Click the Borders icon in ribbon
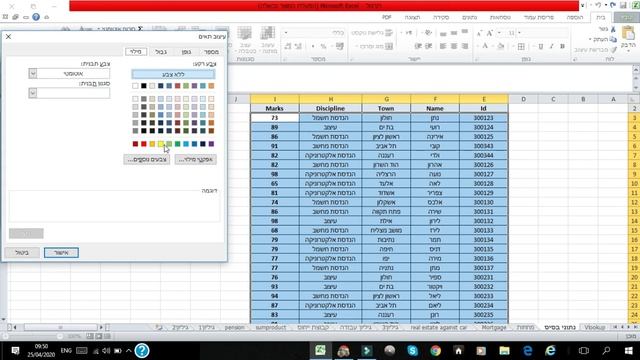 tap(521, 47)
